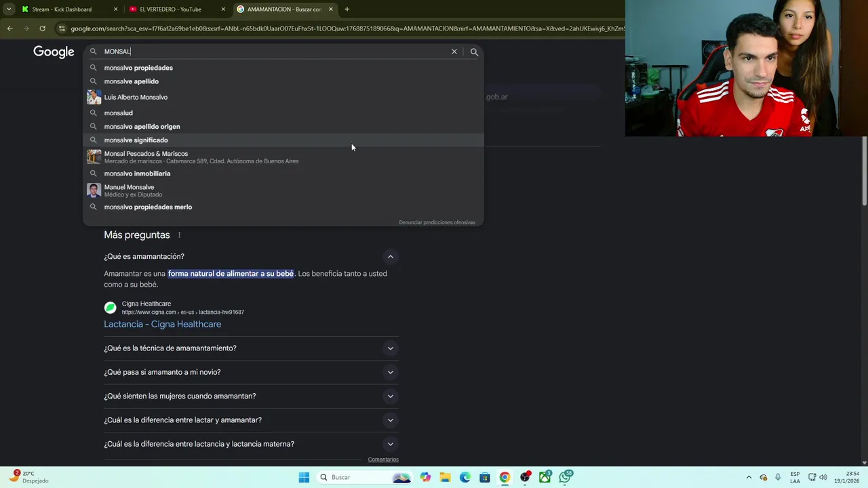Screen dimensions: 868x488
Task: Click the Chrome icon in the taskbar
Action: (505, 477)
